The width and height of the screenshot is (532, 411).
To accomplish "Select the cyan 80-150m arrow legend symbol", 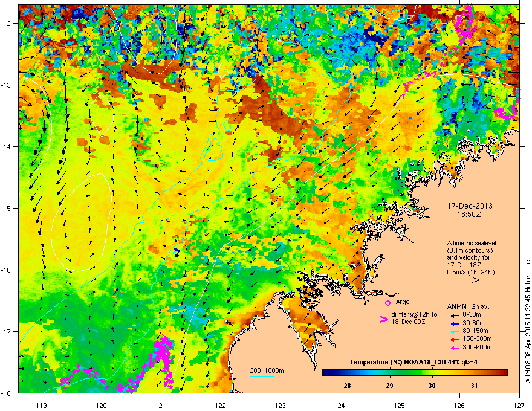I will [x=454, y=331].
